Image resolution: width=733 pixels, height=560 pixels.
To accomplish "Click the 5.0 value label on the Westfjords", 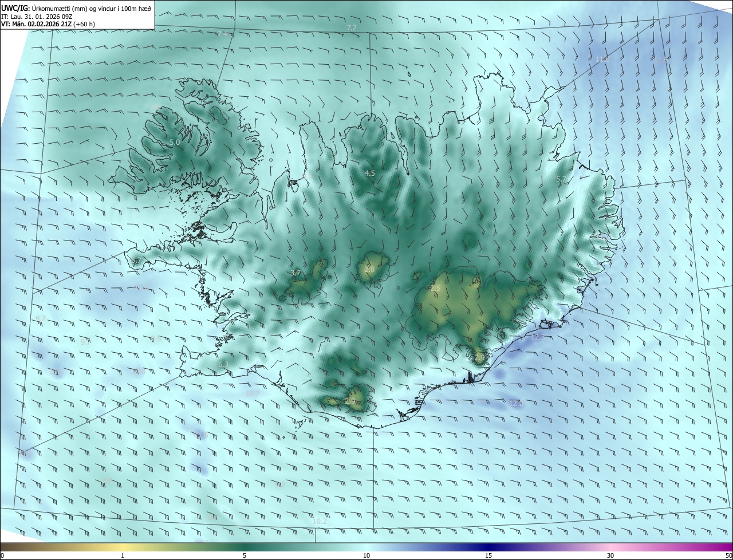I will (x=175, y=142).
